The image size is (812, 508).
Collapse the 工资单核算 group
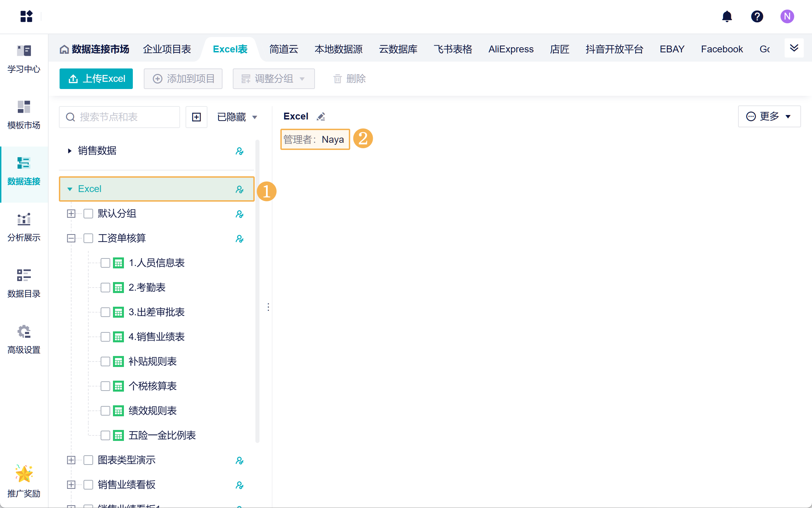71,238
